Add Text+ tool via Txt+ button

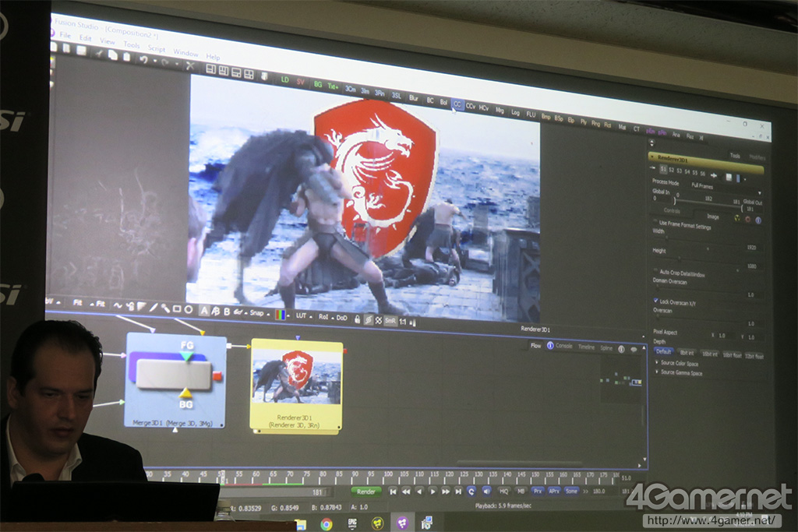click(x=333, y=86)
